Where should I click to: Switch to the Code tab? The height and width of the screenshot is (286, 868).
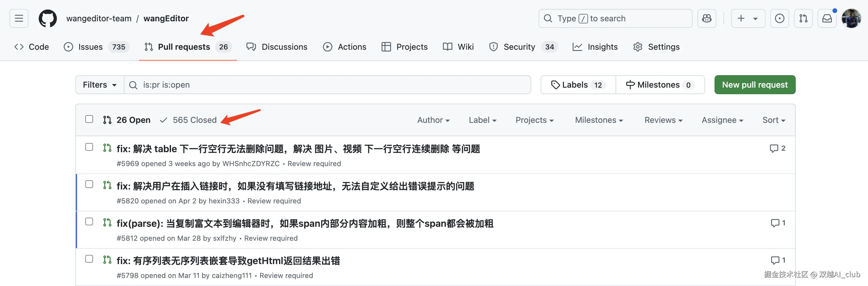(x=32, y=47)
